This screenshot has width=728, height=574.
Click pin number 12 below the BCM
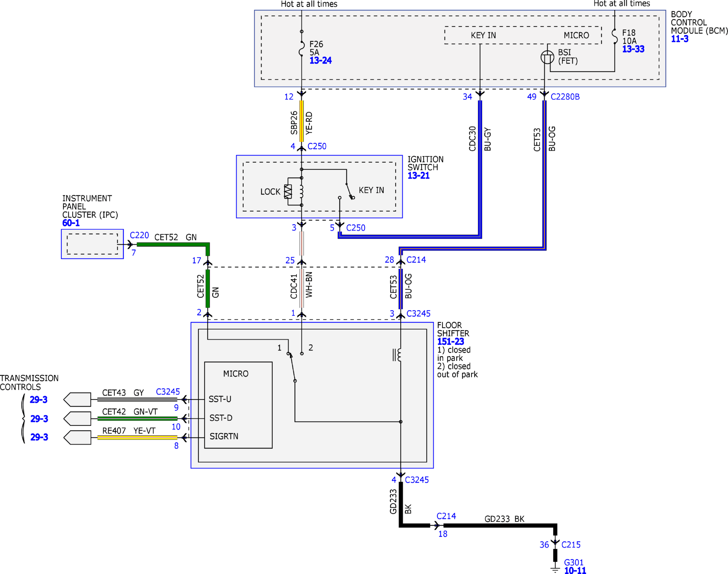pyautogui.click(x=289, y=97)
